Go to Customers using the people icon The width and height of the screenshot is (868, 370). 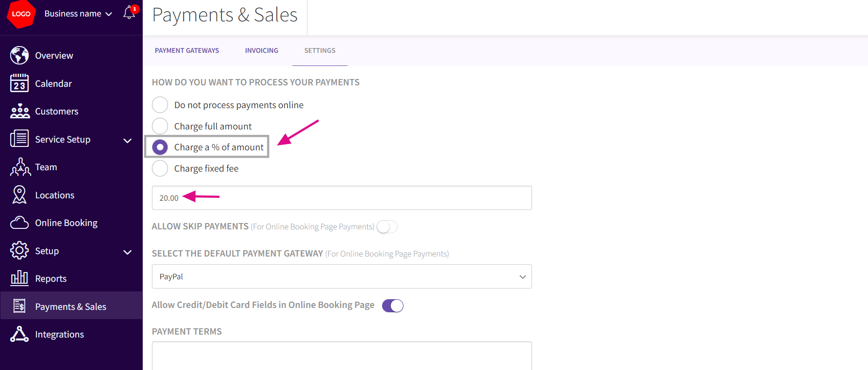pos(19,111)
